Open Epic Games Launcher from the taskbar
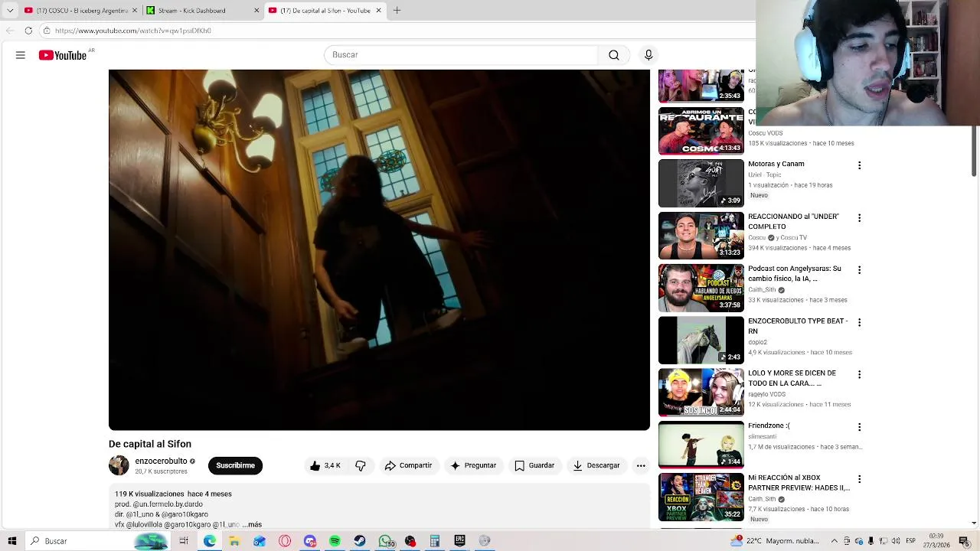 (459, 541)
